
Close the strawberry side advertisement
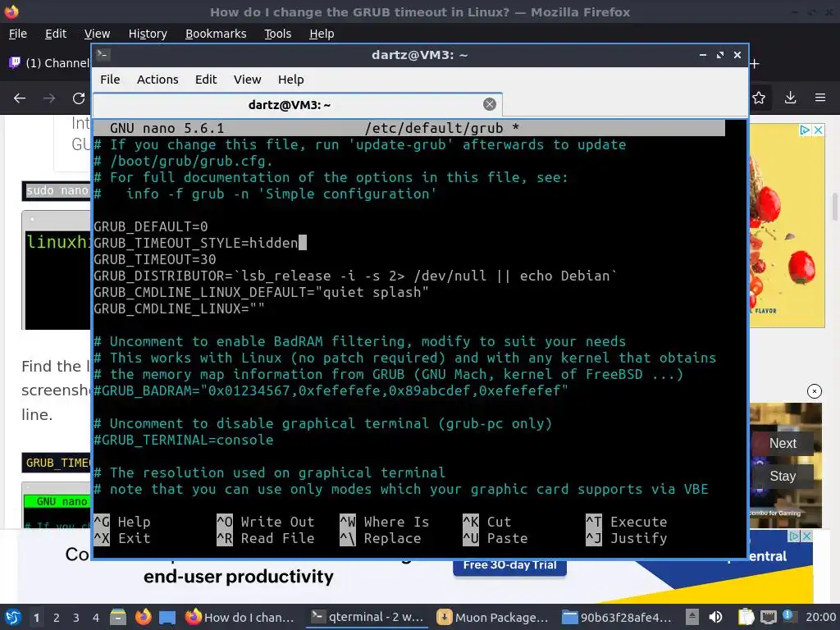click(818, 130)
